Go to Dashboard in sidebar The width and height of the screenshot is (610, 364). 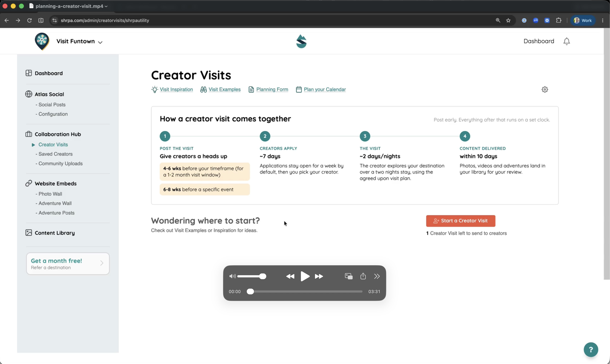[x=44, y=73]
